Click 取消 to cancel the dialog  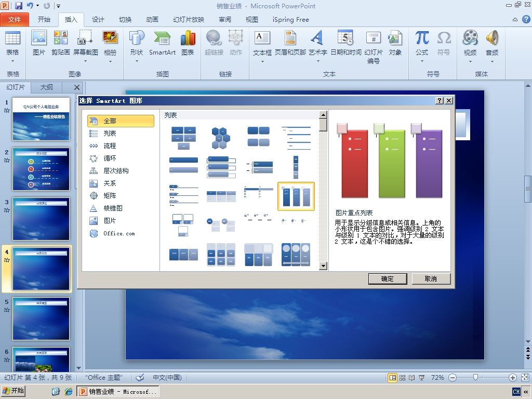pyautogui.click(x=431, y=279)
